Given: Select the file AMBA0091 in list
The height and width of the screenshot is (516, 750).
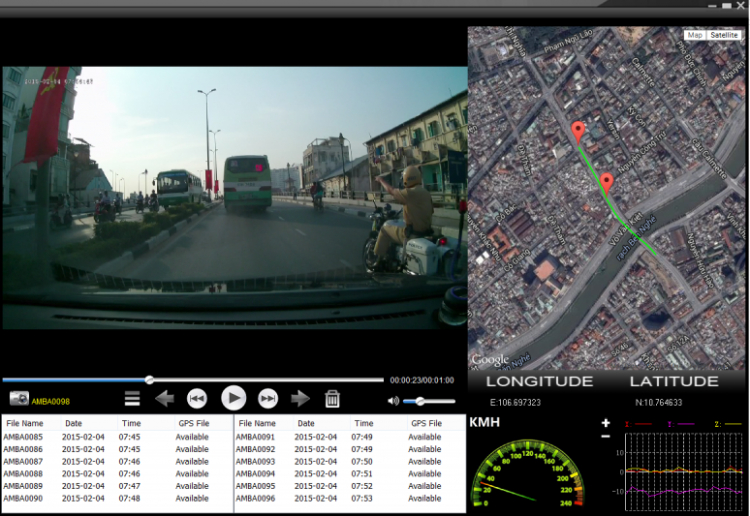Looking at the screenshot, I should (349, 437).
